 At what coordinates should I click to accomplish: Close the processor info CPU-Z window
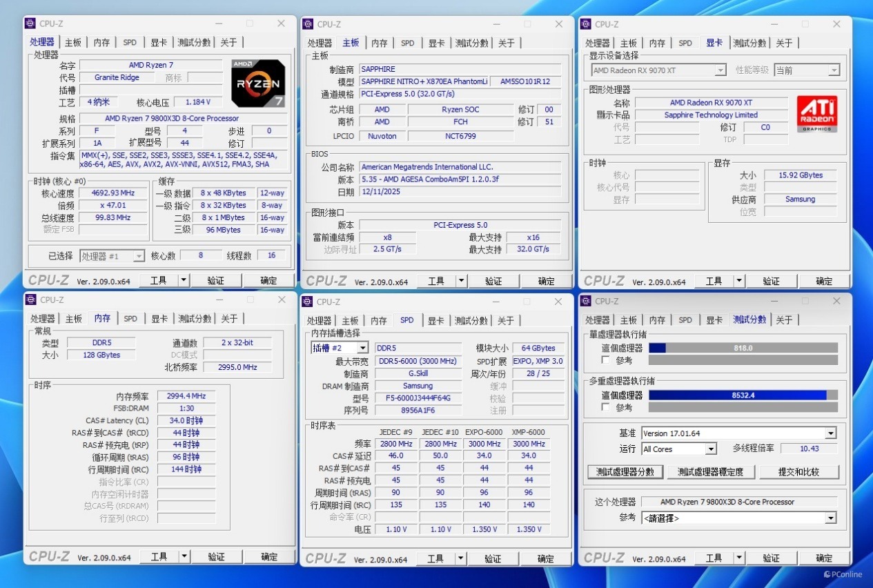(281, 23)
